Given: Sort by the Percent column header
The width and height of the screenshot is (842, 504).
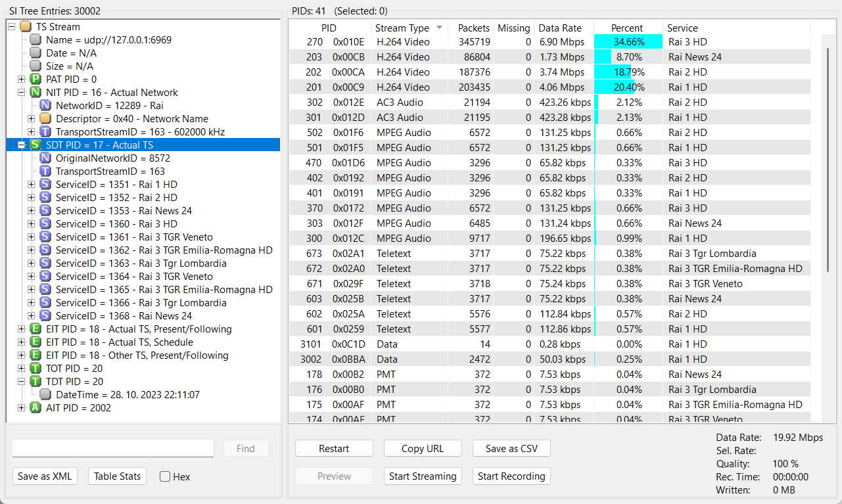Looking at the screenshot, I should [628, 28].
